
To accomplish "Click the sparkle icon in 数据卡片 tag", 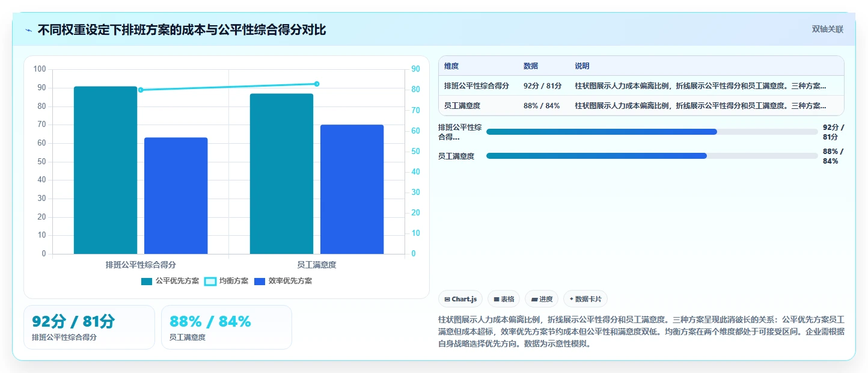I will 571,299.
